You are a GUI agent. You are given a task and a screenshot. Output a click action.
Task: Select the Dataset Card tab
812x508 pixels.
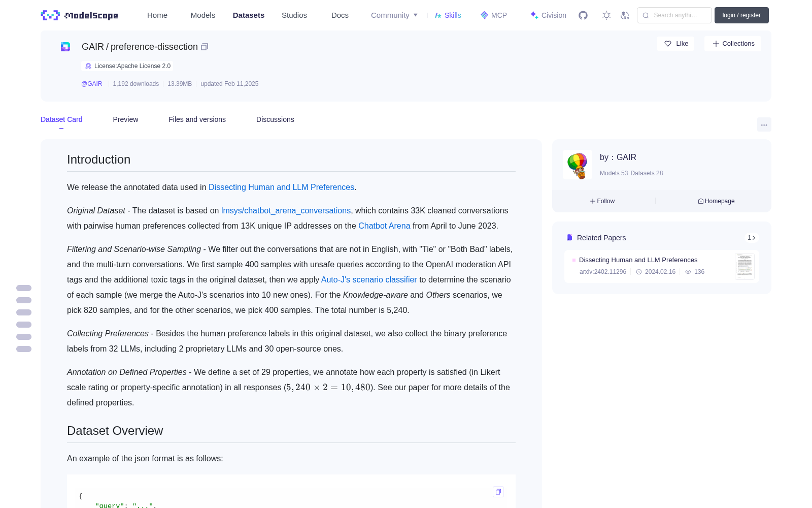click(61, 119)
